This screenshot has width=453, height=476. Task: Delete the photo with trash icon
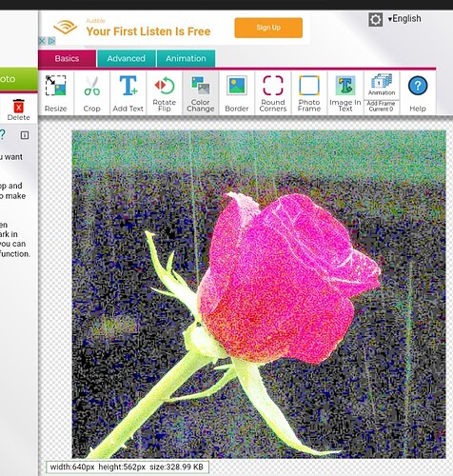[18, 109]
